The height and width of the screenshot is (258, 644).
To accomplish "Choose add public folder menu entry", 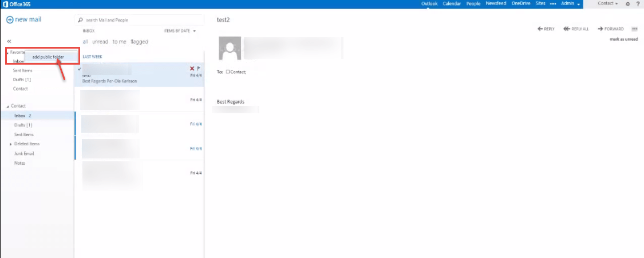I will (49, 57).
